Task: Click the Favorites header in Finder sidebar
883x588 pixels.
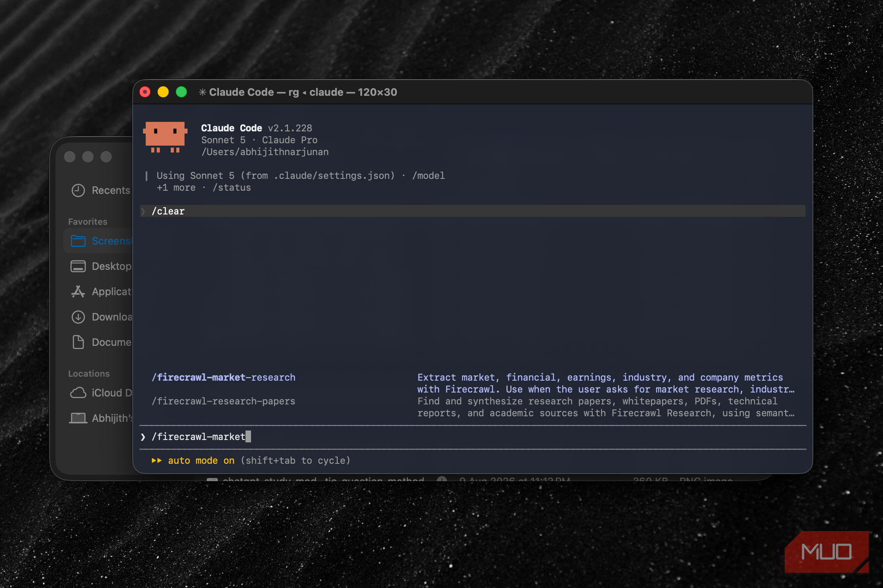Action: tap(88, 222)
